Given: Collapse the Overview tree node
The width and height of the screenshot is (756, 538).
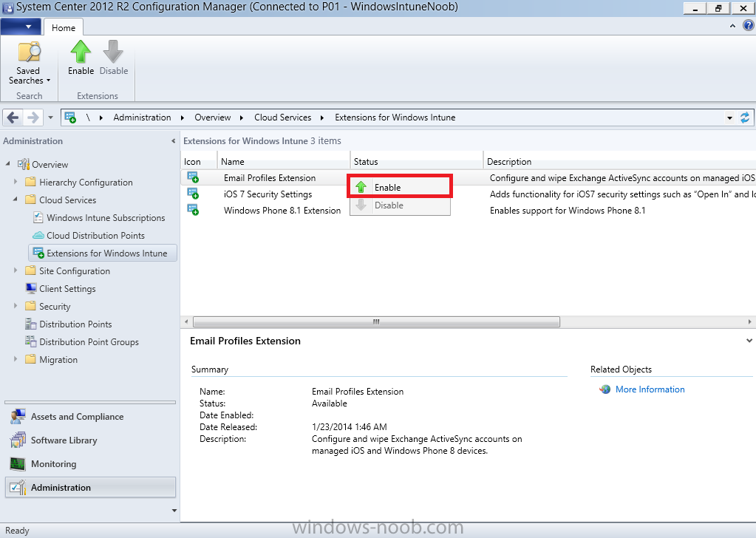Looking at the screenshot, I should coord(7,164).
